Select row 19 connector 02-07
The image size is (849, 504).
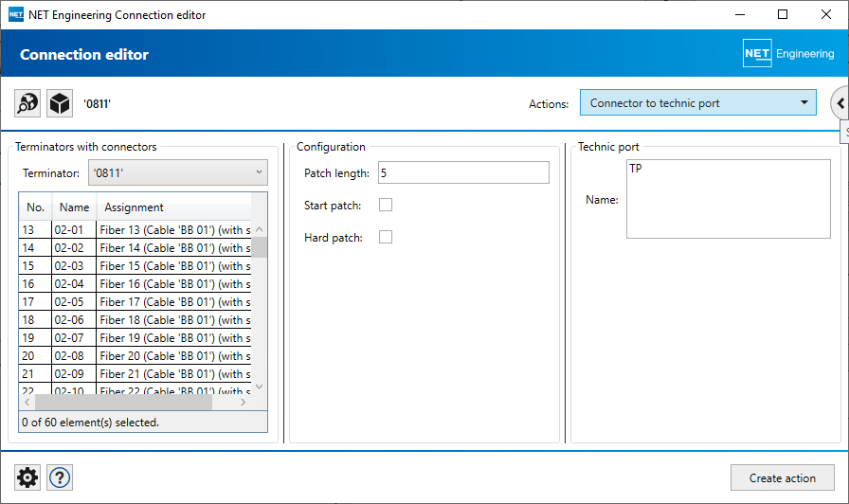pyautogui.click(x=135, y=338)
